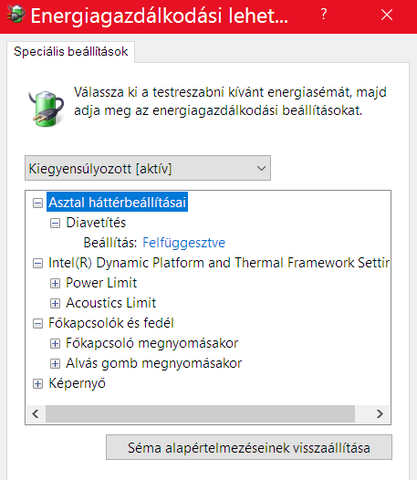Expand the Képernyő node
The height and width of the screenshot is (480, 417).
[x=38, y=384]
